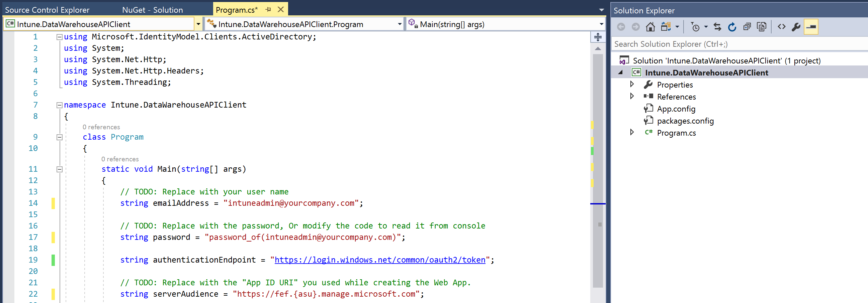The width and height of the screenshot is (868, 303).
Task: Toggle Preview Selected Items button
Action: [x=811, y=27]
